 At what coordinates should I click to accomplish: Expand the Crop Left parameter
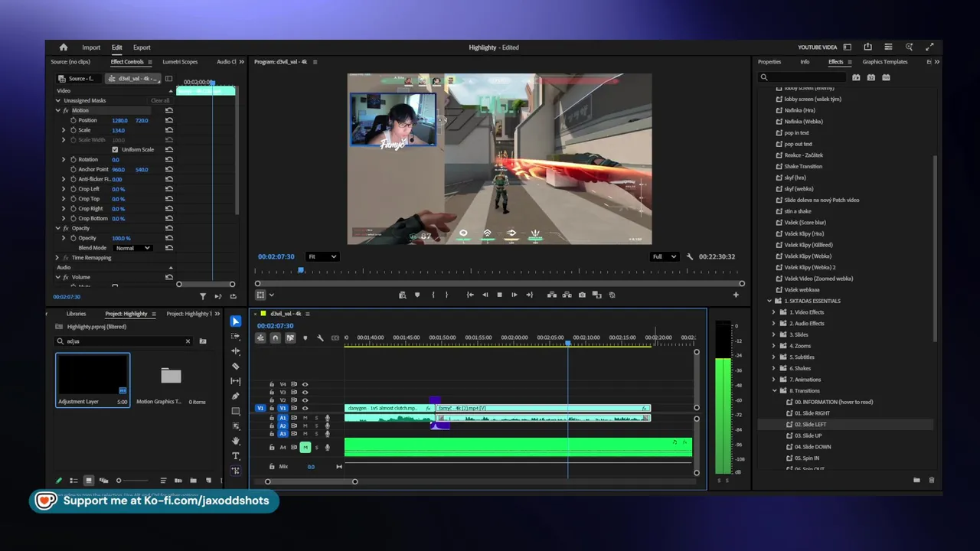tap(64, 189)
